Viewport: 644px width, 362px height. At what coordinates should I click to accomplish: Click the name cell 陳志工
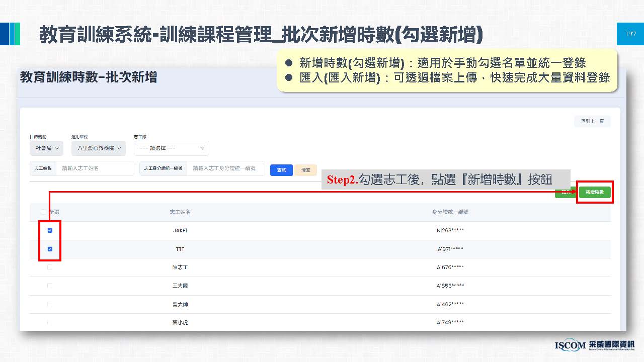(180, 267)
